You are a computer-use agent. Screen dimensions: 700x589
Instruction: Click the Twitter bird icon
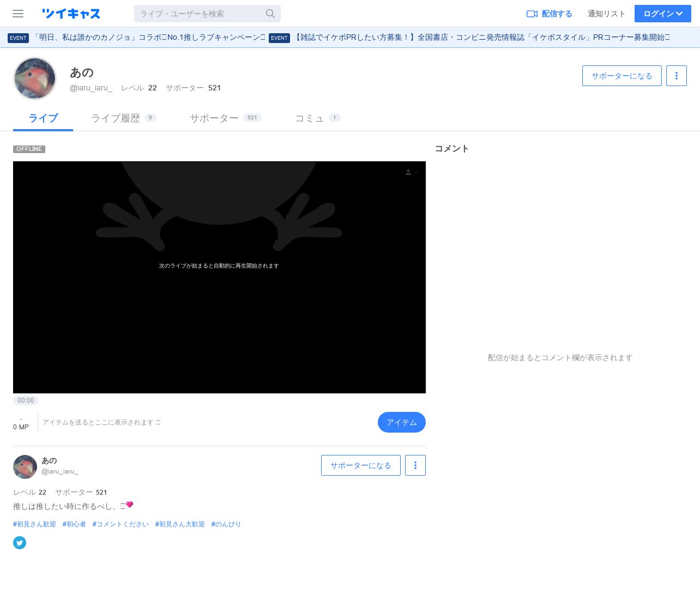pyautogui.click(x=20, y=543)
